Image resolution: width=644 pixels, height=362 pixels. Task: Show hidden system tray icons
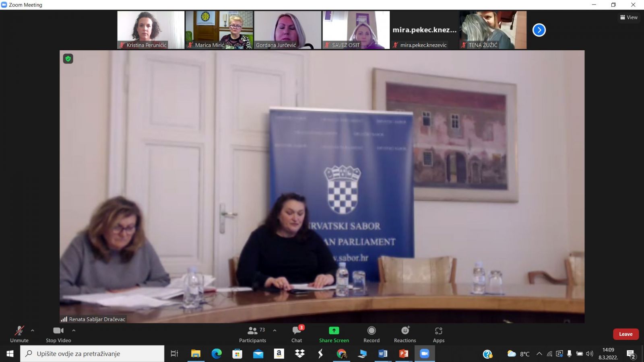pos(539,354)
